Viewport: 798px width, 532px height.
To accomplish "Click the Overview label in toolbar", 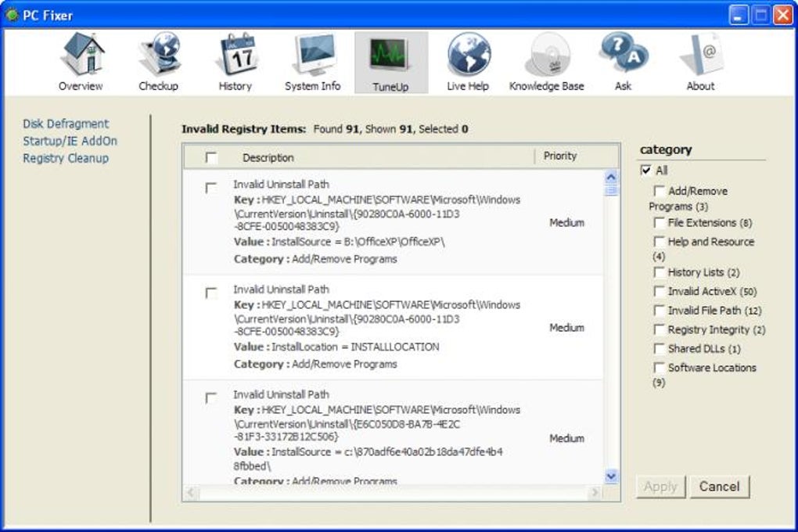I will click(x=81, y=86).
